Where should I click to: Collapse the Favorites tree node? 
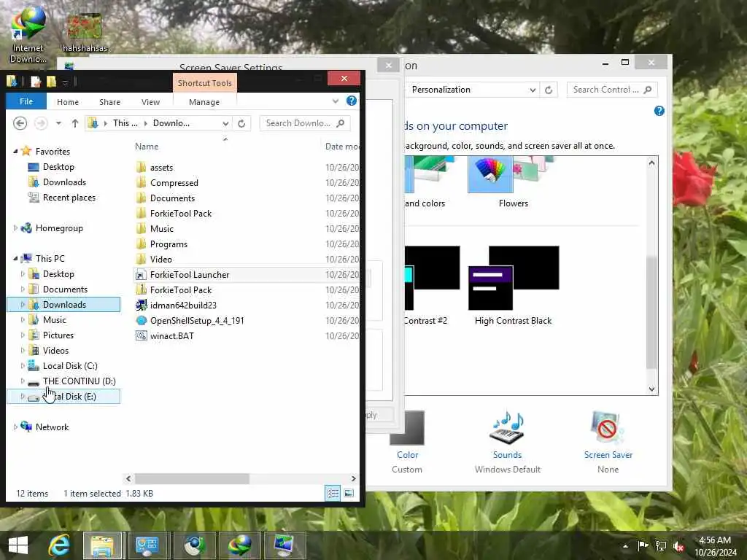(x=15, y=152)
